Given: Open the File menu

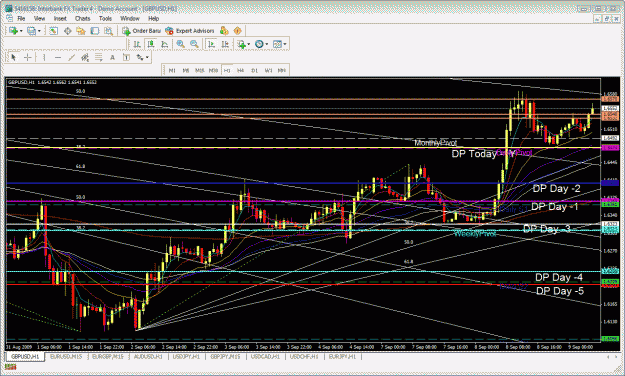Looking at the screenshot, I should [x=21, y=19].
